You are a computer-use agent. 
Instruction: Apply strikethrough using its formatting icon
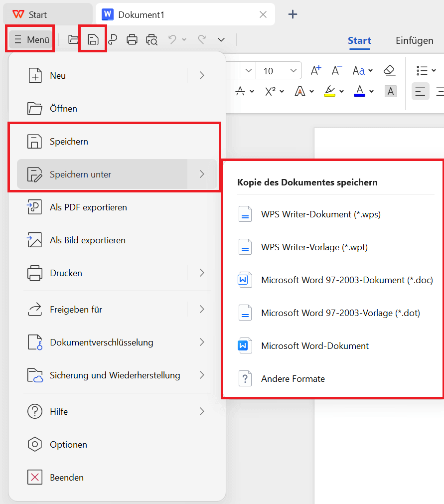pos(240,91)
